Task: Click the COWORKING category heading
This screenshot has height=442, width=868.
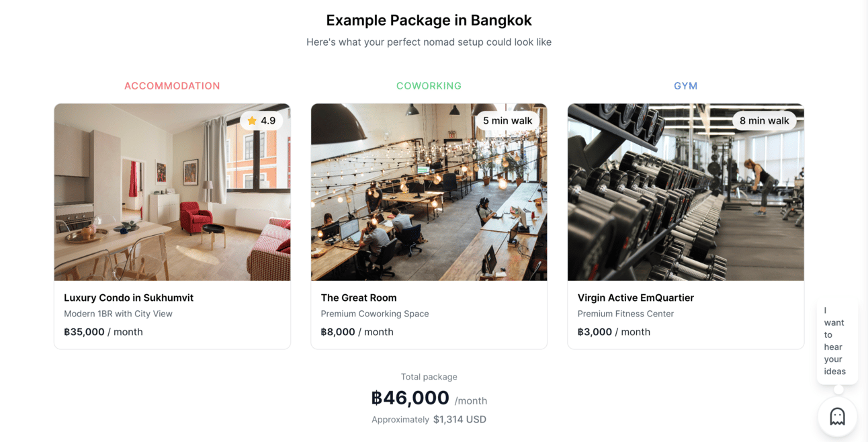Action: [x=429, y=86]
